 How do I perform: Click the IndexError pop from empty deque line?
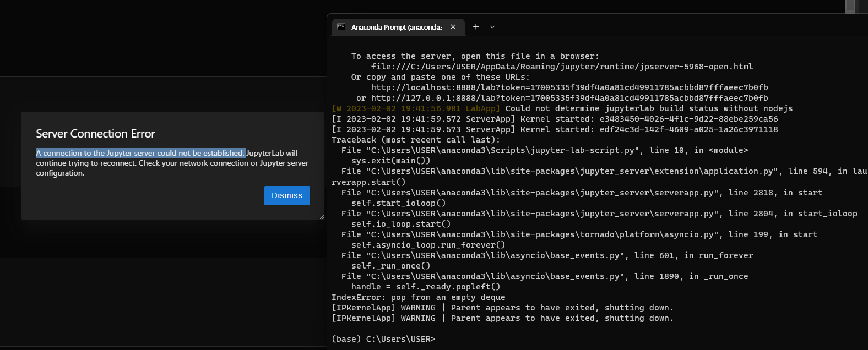(418, 297)
